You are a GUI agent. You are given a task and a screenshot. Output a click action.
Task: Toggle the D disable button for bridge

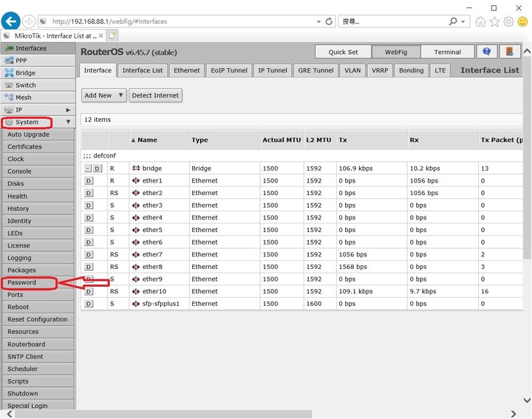[98, 168]
